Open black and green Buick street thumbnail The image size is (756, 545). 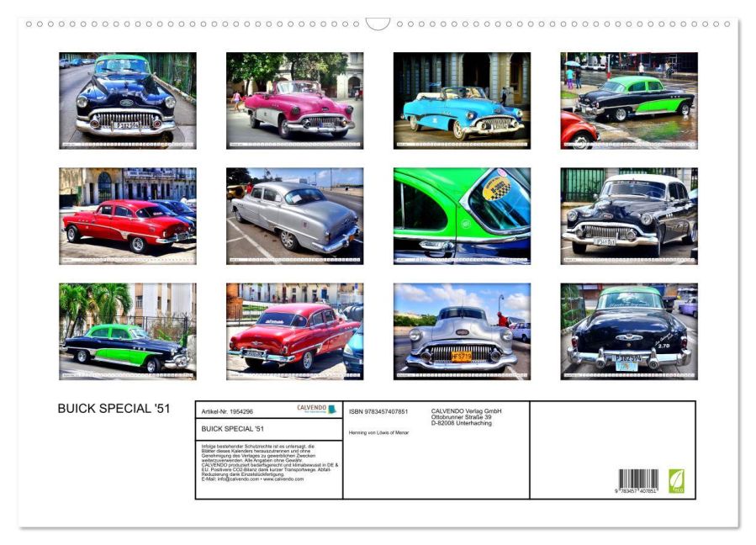tap(629, 101)
